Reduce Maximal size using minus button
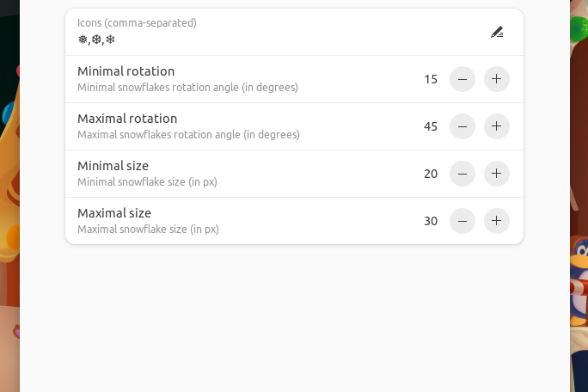 tap(462, 221)
